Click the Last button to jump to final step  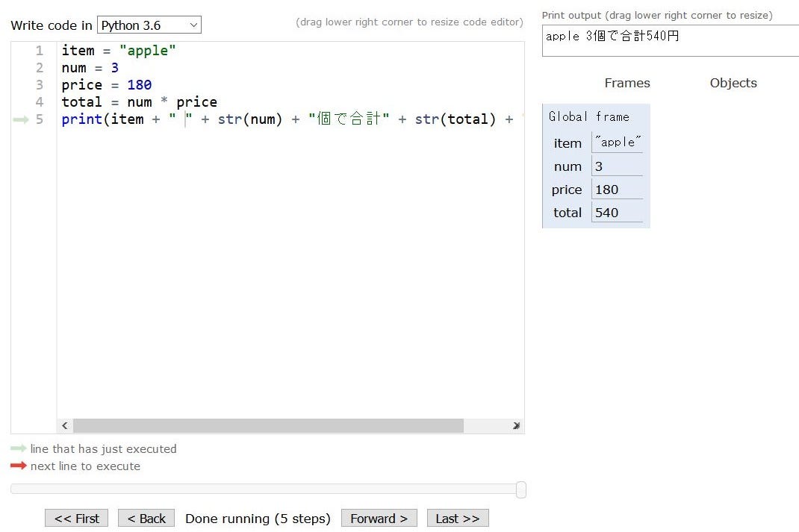click(457, 518)
